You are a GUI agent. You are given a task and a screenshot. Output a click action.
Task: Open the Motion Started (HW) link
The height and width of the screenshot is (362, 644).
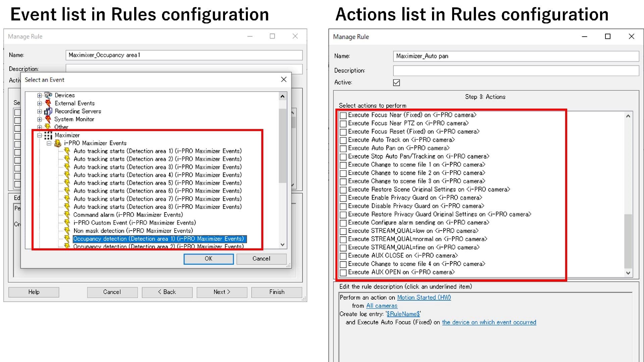coord(424,298)
